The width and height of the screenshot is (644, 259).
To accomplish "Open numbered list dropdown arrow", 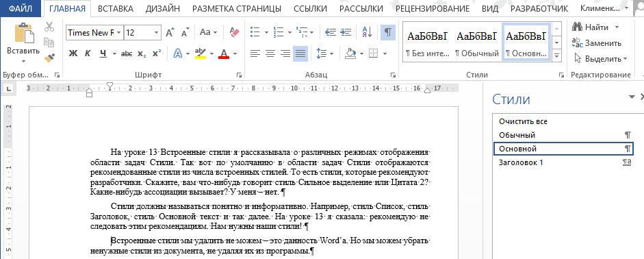I will 289,32.
